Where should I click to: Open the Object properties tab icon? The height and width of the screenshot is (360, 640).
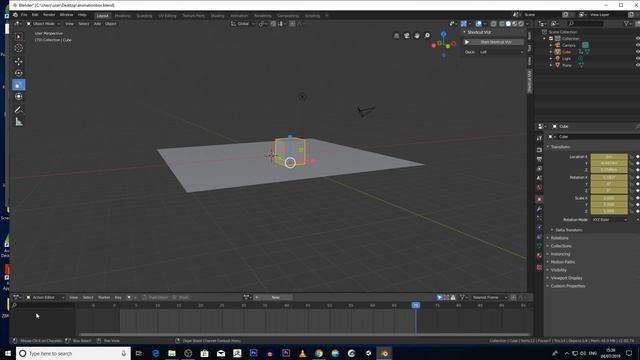point(539,199)
